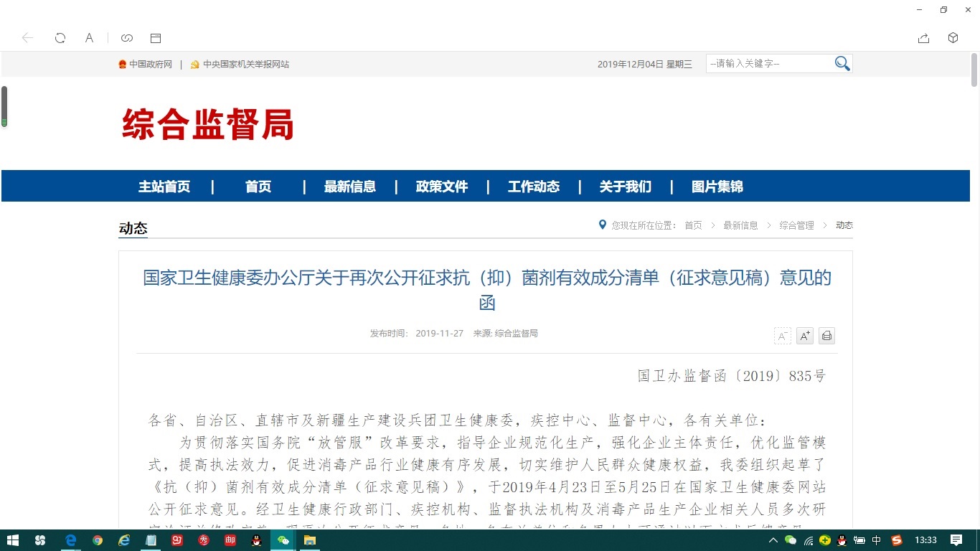
Task: Expand hidden system tray icons chevron
Action: point(773,540)
